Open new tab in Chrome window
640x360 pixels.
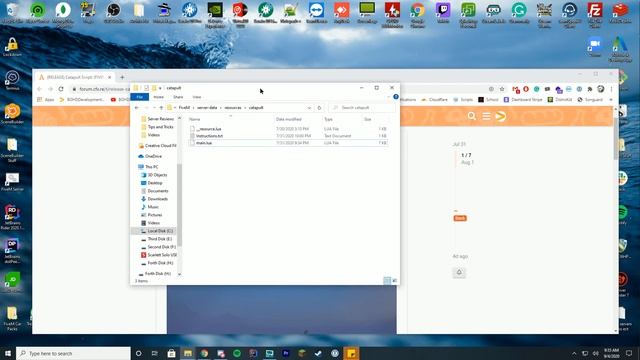122,77
